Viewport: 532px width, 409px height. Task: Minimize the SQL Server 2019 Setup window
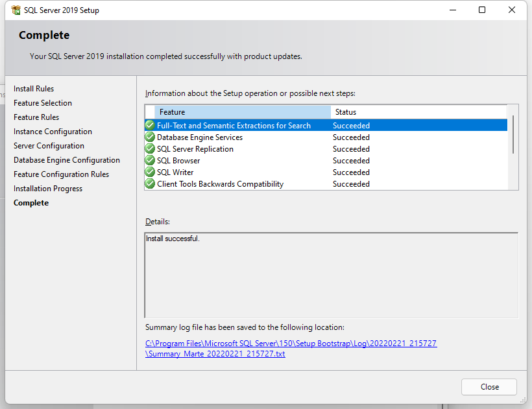453,10
